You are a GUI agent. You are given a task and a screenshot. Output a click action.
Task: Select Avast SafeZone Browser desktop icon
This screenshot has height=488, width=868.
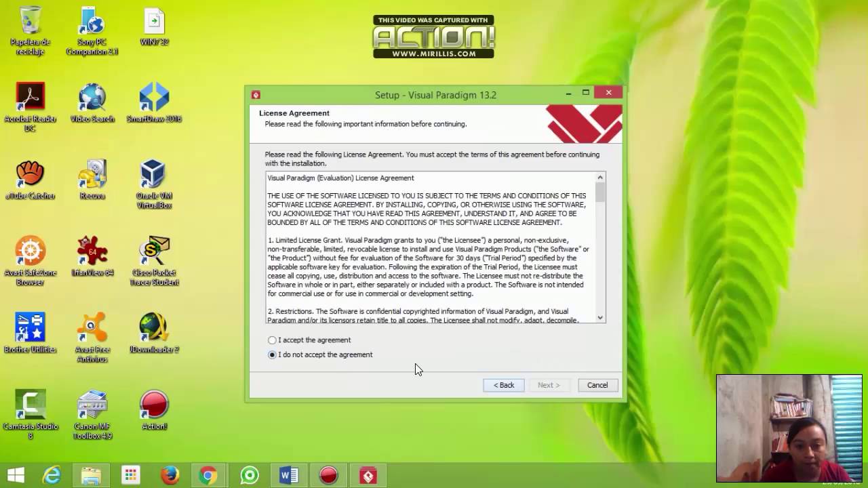(30, 261)
